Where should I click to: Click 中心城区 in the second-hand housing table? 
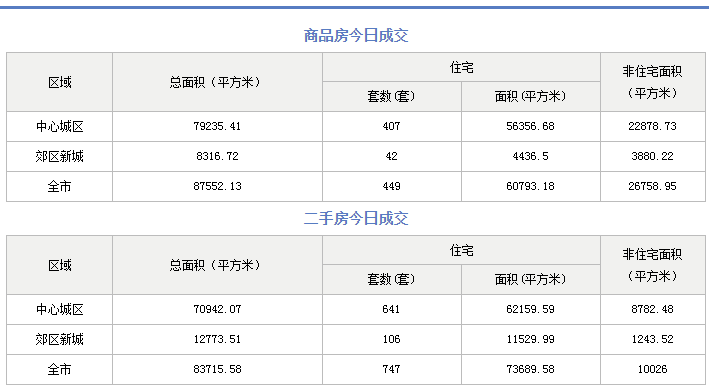click(x=60, y=309)
